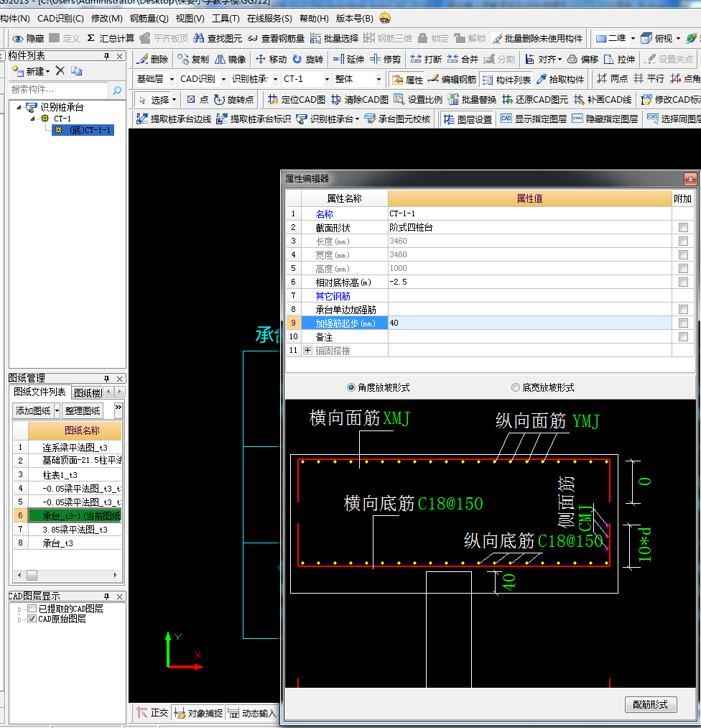Click 清除CAD图 clear CAD drawing
Image resolution: width=701 pixels, height=728 pixels.
(359, 99)
